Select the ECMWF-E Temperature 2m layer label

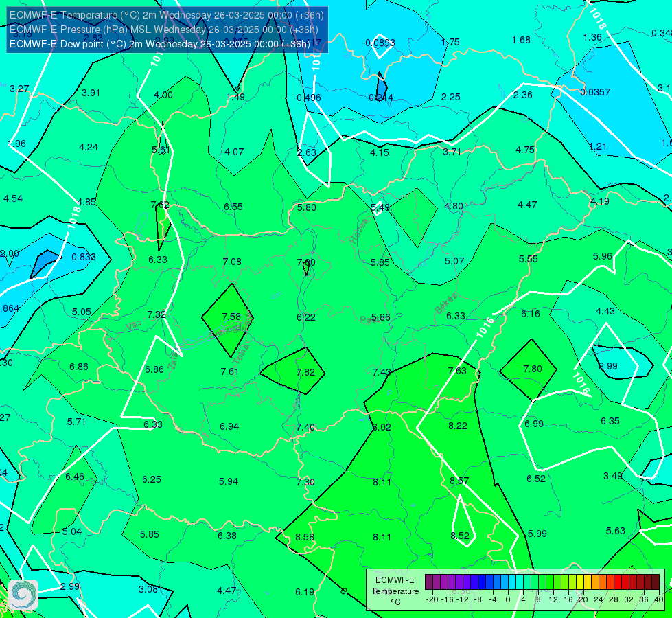(x=166, y=15)
